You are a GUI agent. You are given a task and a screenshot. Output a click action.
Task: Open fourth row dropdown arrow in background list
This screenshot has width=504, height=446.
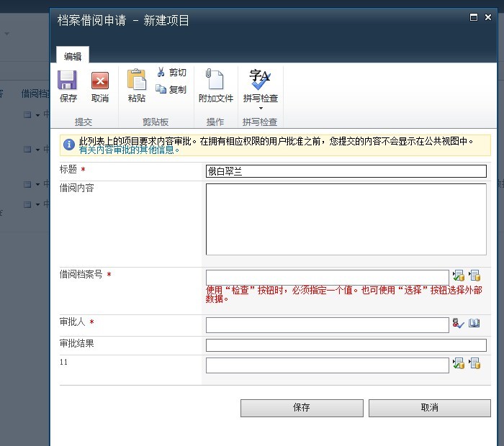[37, 204]
